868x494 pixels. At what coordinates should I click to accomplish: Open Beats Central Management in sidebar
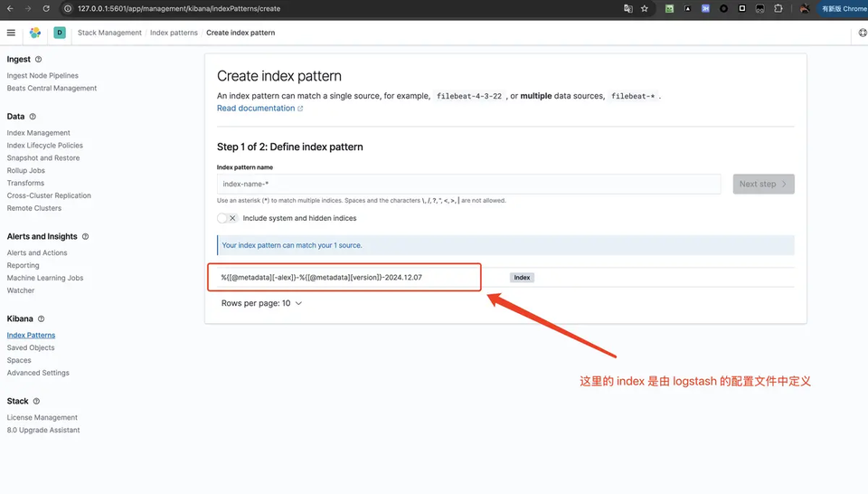(52, 88)
